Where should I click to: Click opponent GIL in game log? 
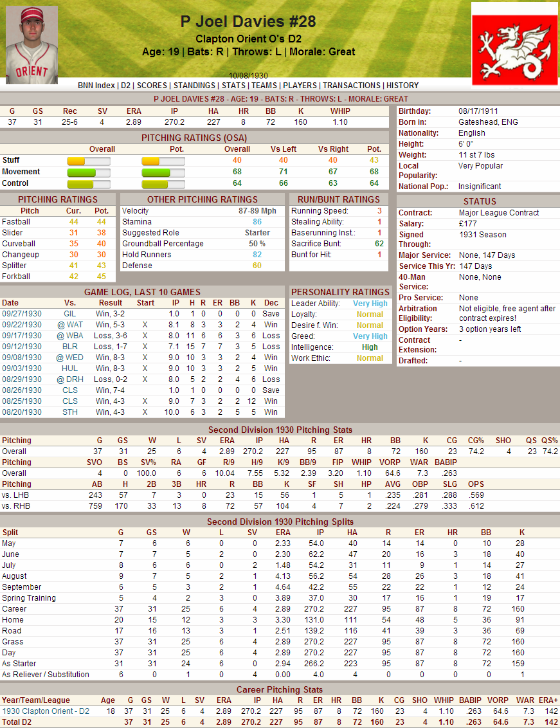pos(69,314)
